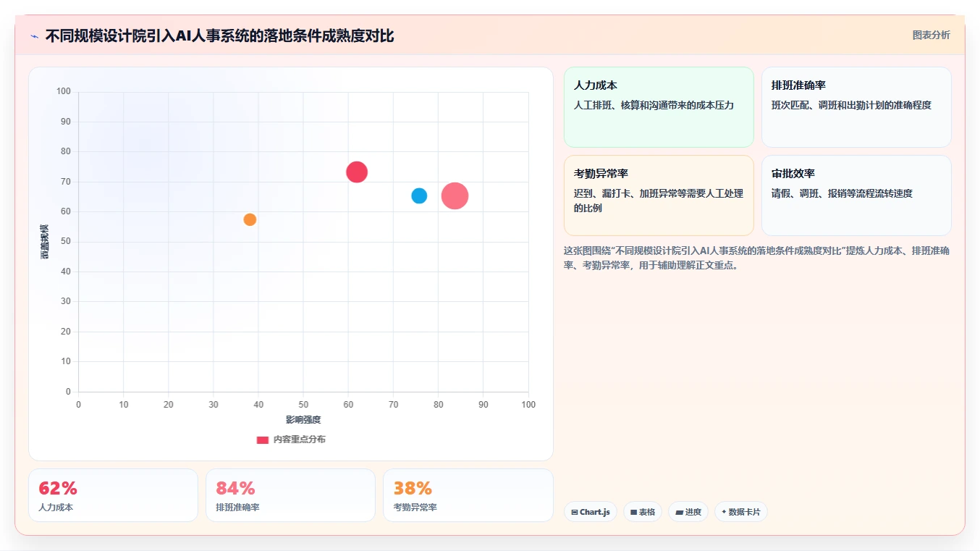
Task: Toggle the 内容重点分布 legend red swatch
Action: coord(263,439)
